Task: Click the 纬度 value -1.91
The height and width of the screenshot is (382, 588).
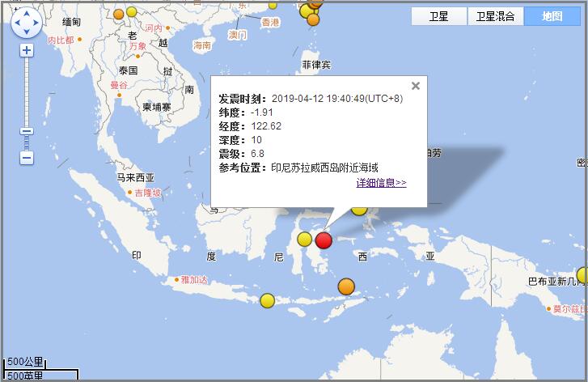Action: point(262,112)
